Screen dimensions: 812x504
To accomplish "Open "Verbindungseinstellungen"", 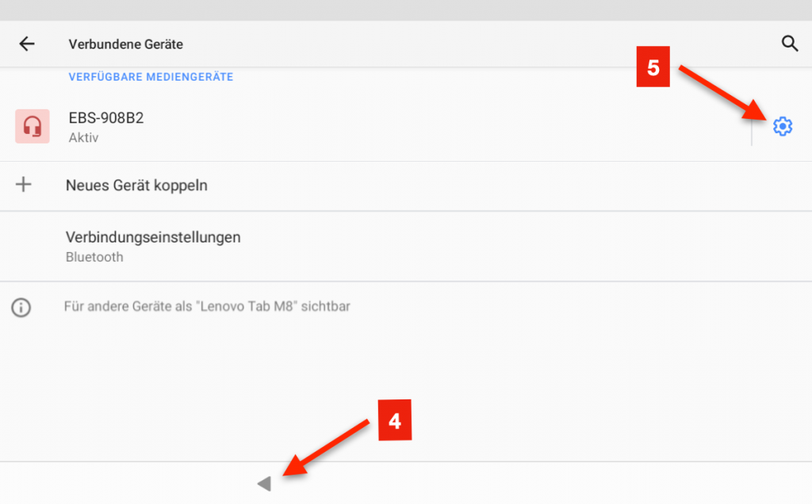I will [x=153, y=237].
